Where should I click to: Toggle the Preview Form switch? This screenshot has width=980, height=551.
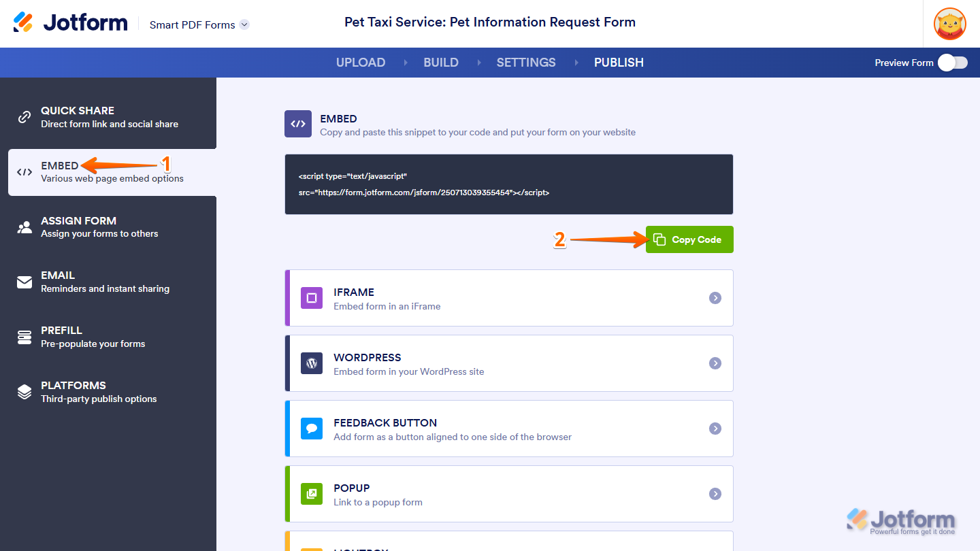[952, 63]
